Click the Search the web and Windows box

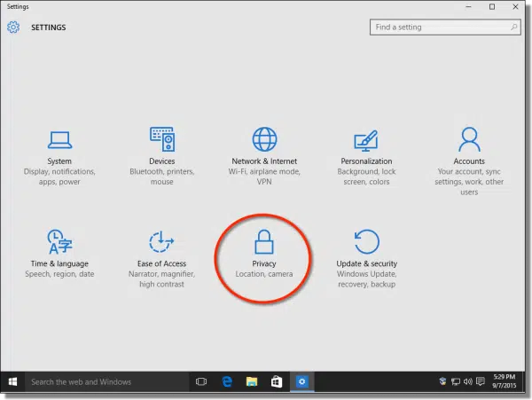point(106,381)
